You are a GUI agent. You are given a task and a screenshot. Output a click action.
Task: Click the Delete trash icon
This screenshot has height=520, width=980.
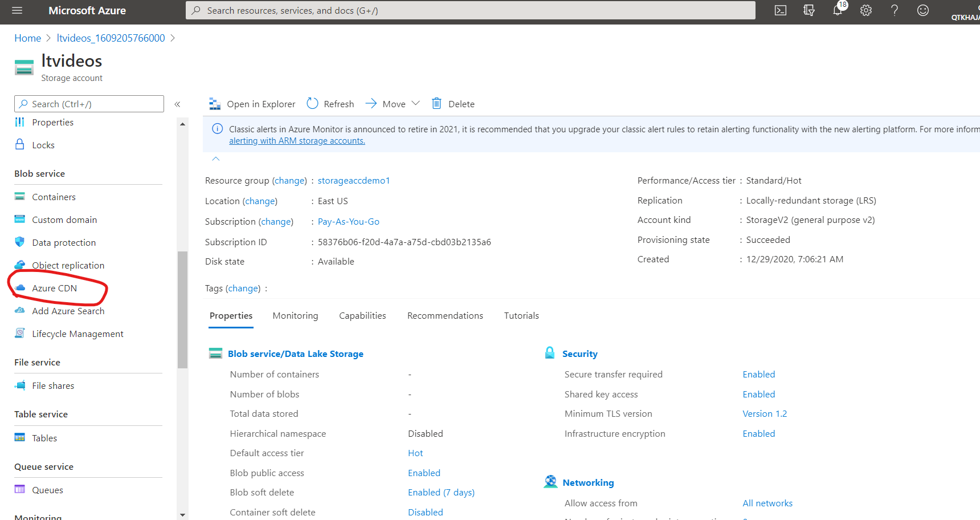click(436, 103)
